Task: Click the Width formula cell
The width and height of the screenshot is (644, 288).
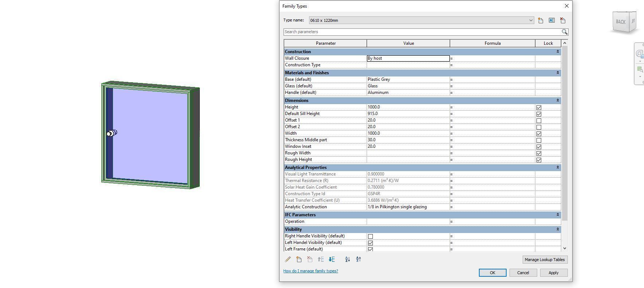Action: tap(492, 133)
